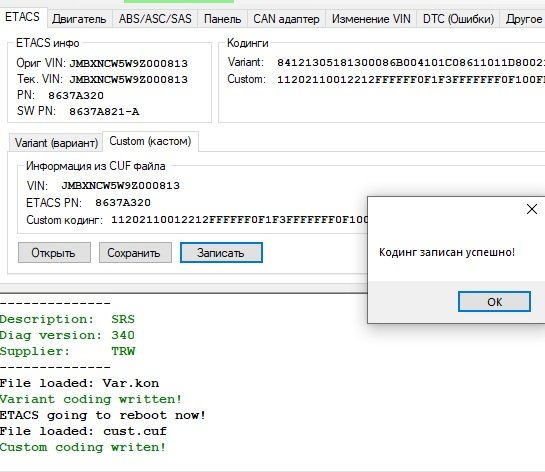Click the Записать button

click(x=221, y=253)
